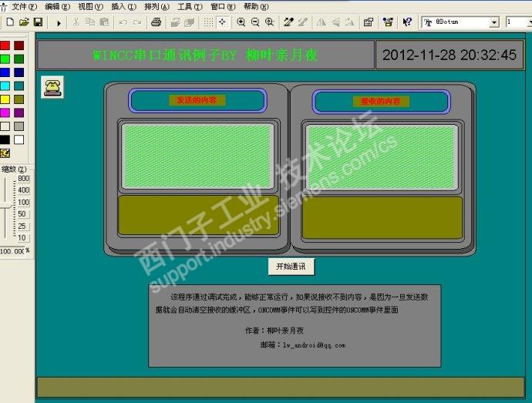Start runtime with the play arrow icon
The image size is (532, 403).
[59, 23]
